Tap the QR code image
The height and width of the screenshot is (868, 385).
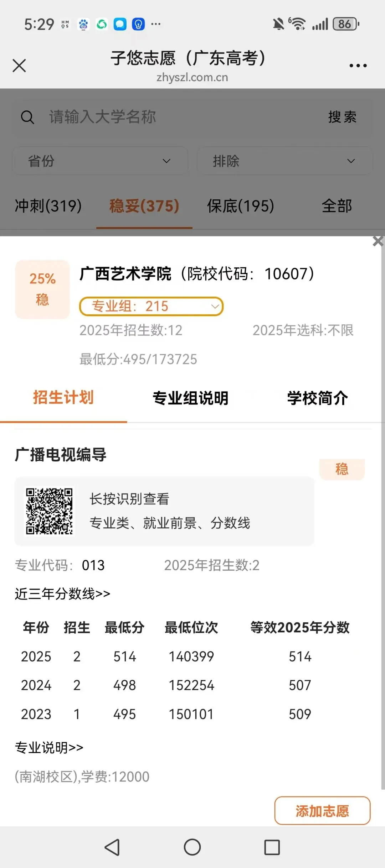[x=49, y=511]
